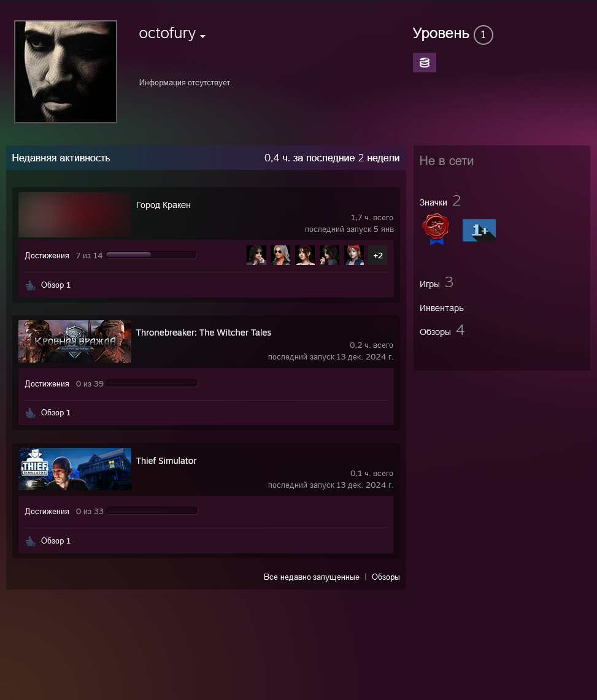Open the Thief Simulator title

[166, 461]
